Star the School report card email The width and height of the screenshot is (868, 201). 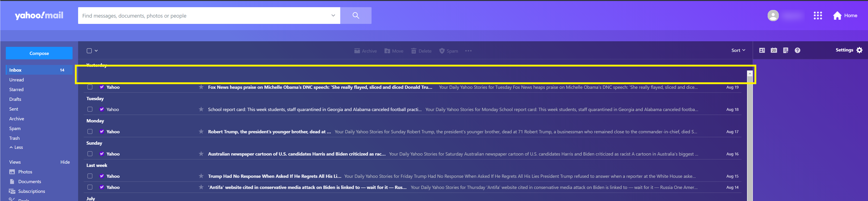[x=201, y=109]
